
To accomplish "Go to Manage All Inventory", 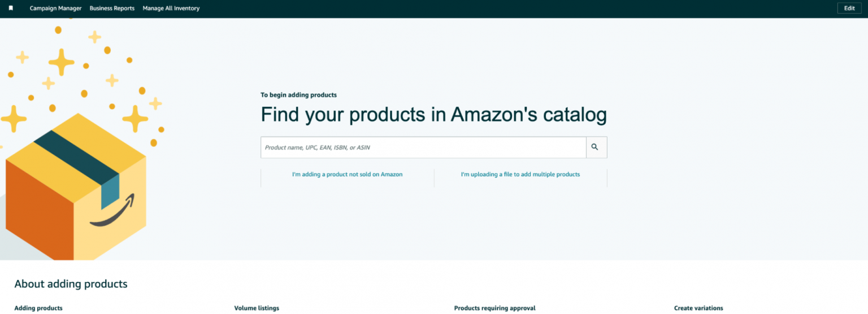I will pyautogui.click(x=171, y=8).
